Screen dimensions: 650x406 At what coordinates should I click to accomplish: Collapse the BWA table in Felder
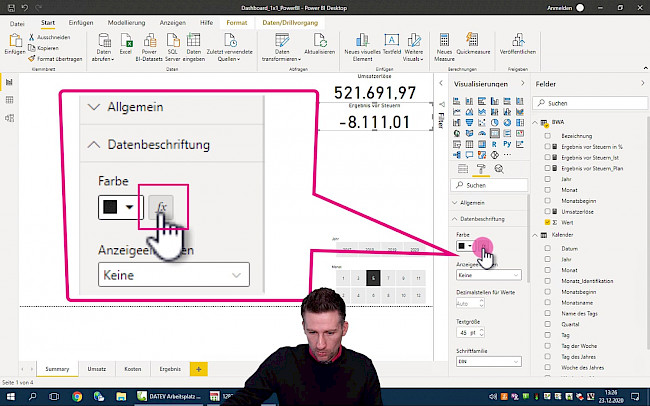535,122
